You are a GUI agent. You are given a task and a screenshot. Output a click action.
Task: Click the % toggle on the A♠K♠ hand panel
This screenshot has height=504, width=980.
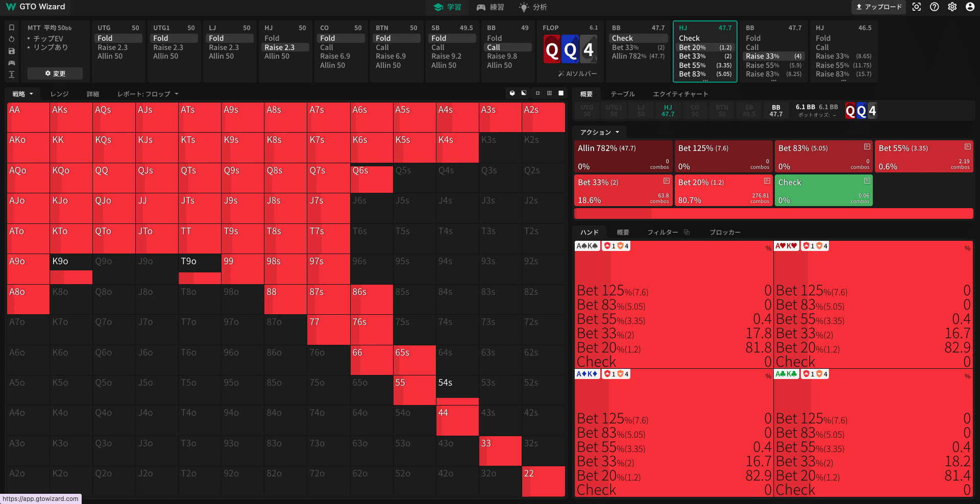[x=768, y=248]
